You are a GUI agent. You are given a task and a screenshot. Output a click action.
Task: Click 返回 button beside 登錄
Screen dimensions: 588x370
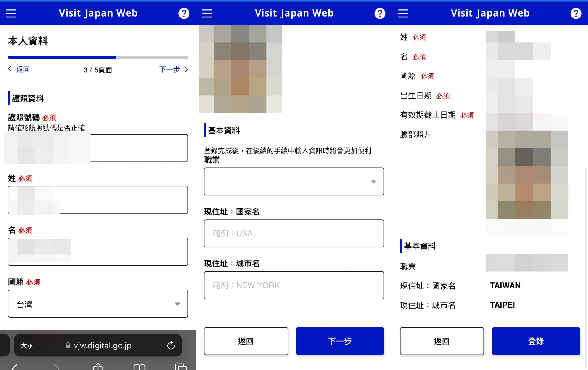(x=441, y=341)
